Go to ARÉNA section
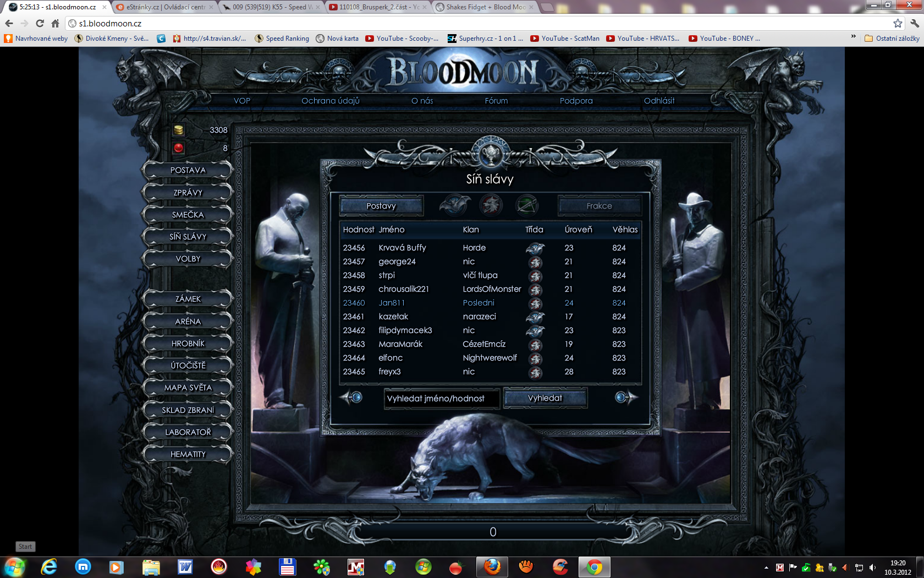This screenshot has height=578, width=924. [x=188, y=321]
